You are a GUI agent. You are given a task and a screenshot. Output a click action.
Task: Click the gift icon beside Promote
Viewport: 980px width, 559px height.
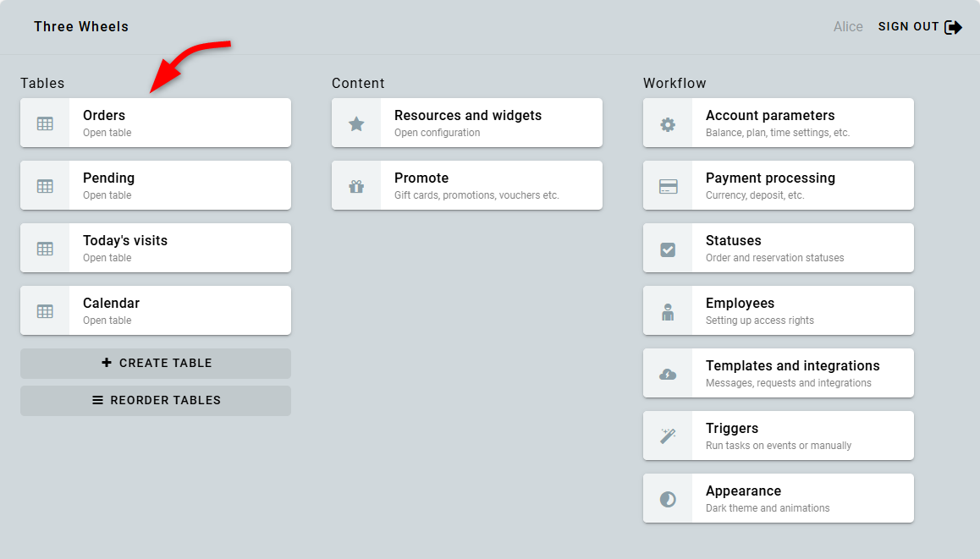coord(356,186)
